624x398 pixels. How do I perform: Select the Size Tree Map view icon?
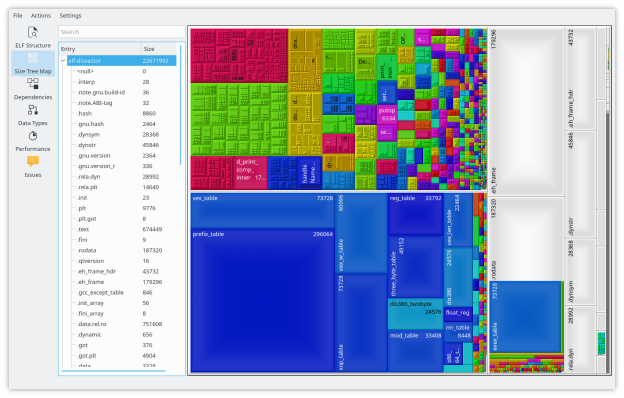tap(33, 59)
